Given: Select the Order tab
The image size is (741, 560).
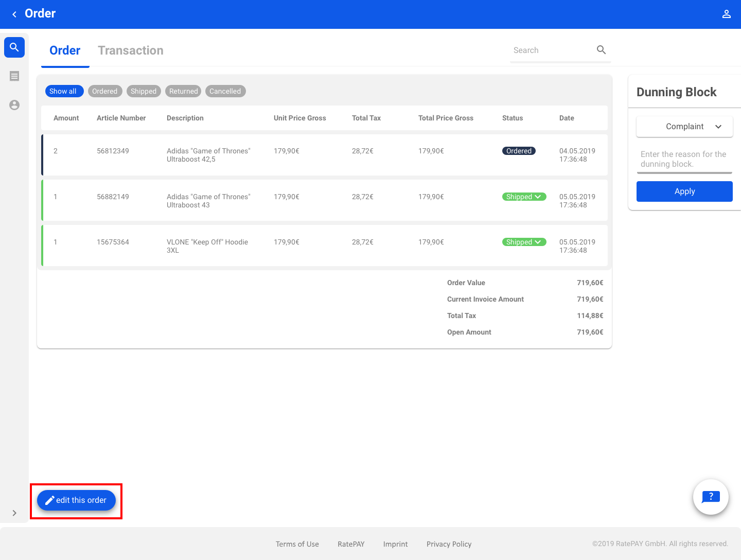Looking at the screenshot, I should (x=65, y=50).
